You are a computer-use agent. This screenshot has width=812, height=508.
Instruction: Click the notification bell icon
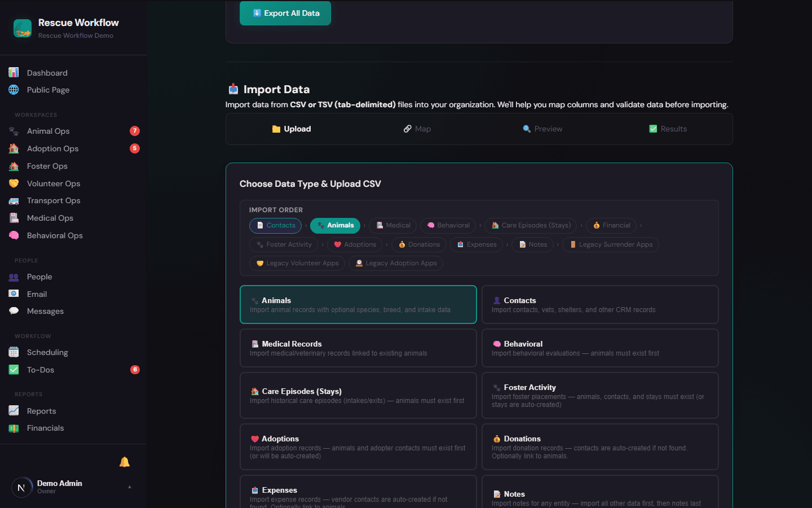pyautogui.click(x=125, y=462)
